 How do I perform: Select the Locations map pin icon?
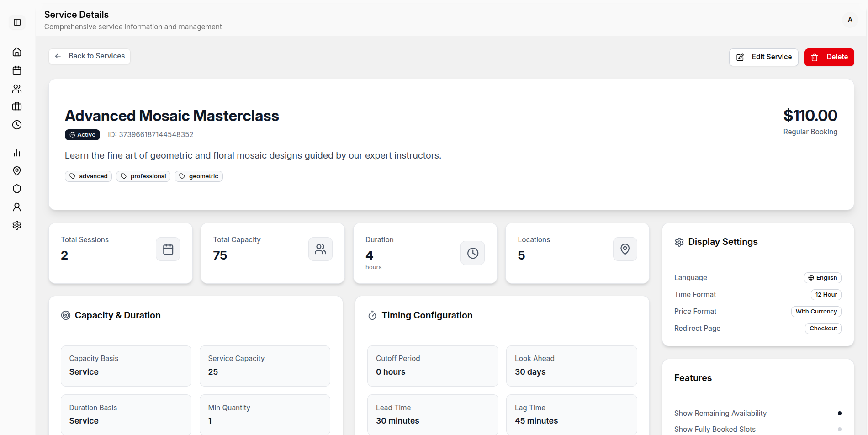17,170
